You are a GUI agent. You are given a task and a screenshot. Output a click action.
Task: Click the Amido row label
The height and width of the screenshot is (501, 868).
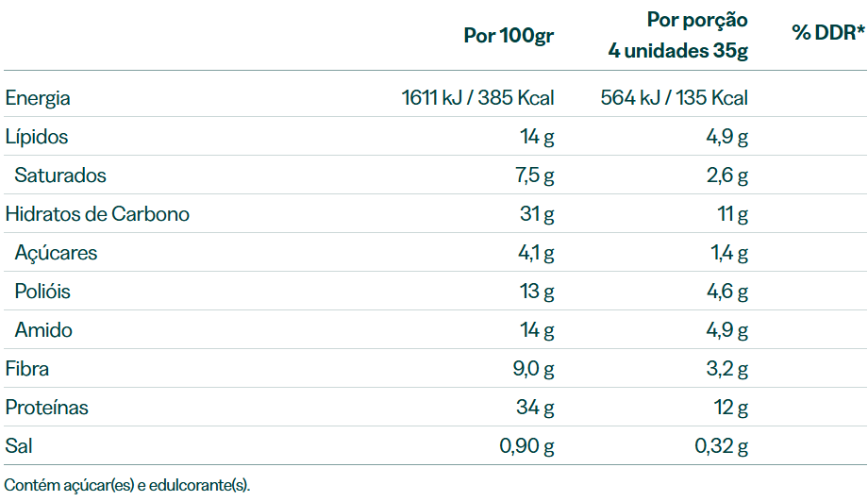coord(43,330)
